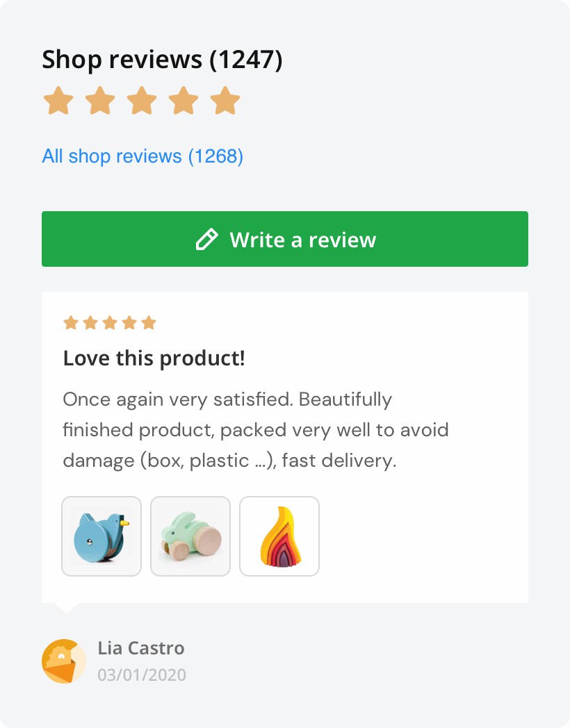Click the fourth star in shop rating

[x=184, y=101]
